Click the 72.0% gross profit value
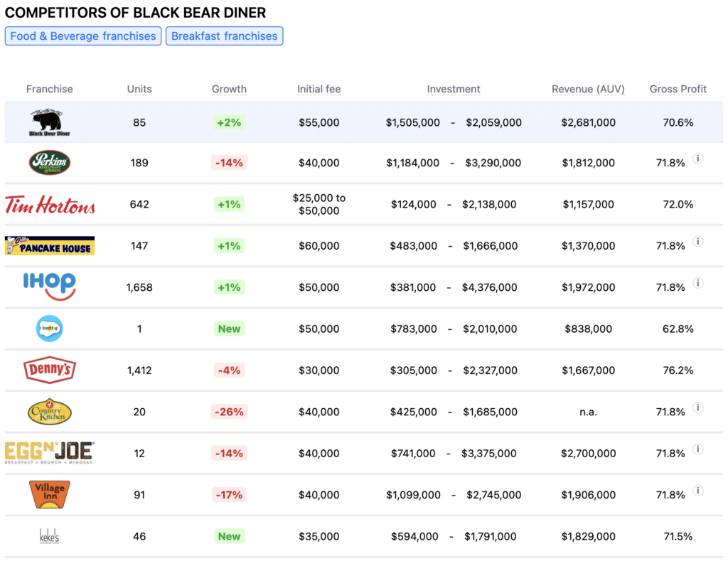728x566 pixels. (x=678, y=204)
